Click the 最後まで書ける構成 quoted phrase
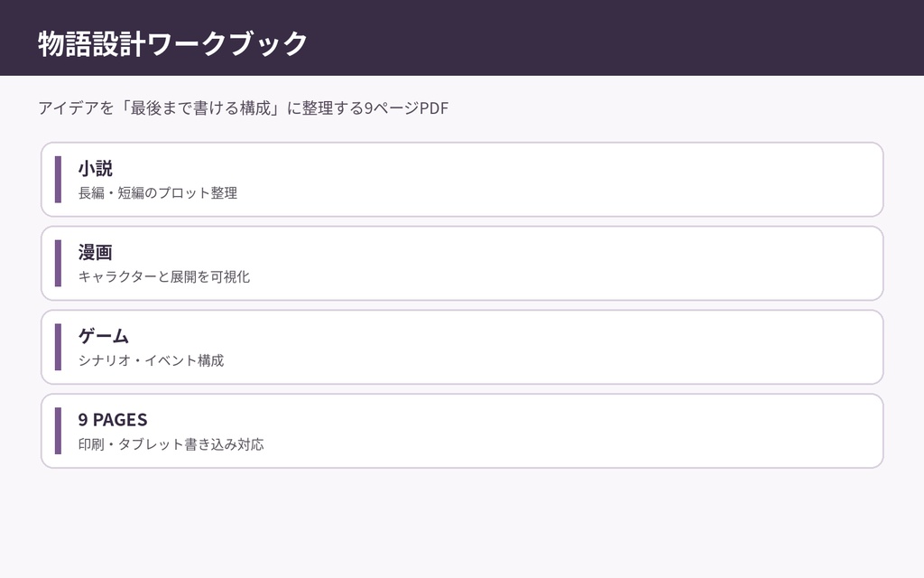The image size is (924, 578). click(x=201, y=108)
